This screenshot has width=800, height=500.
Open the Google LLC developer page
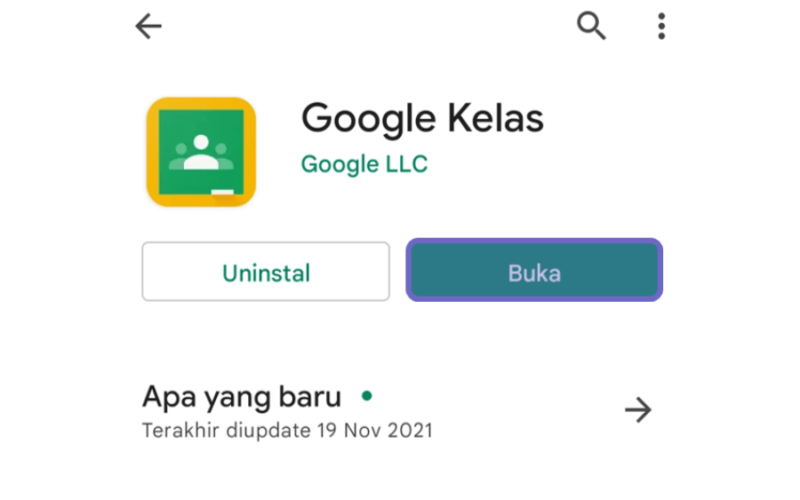[364, 164]
